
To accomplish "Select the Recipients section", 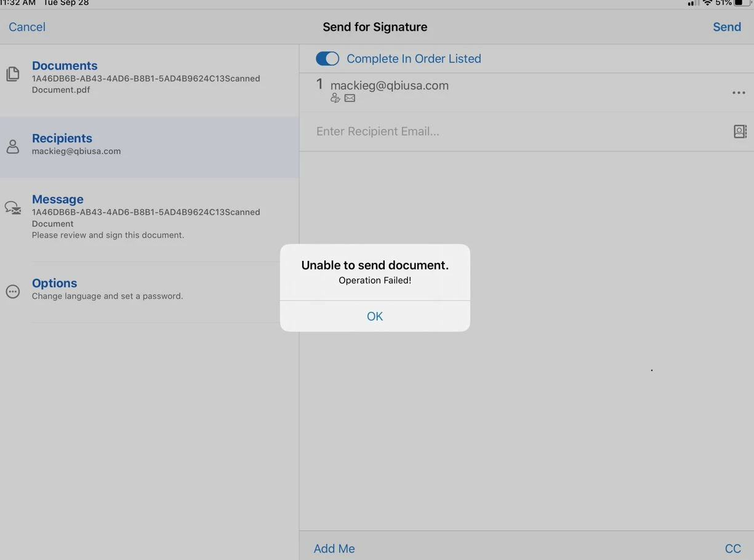I will (150, 148).
